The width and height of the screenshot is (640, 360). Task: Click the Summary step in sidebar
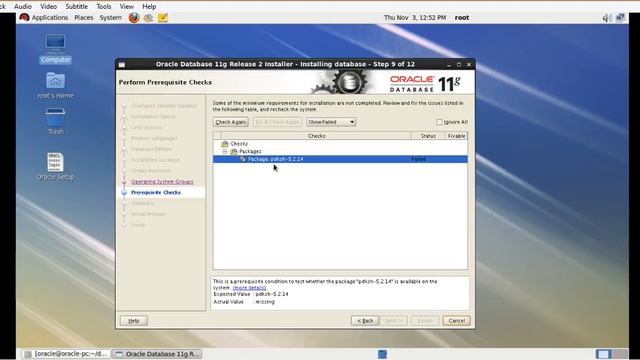click(142, 203)
